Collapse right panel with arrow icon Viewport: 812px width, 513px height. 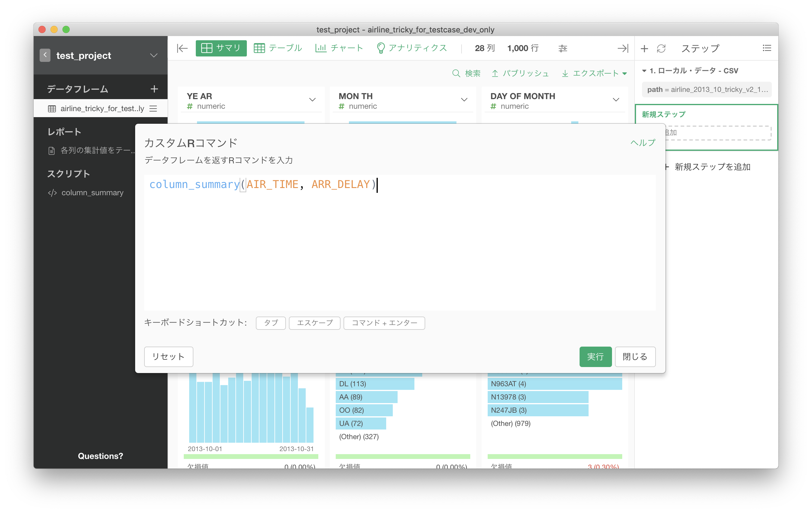click(x=623, y=48)
